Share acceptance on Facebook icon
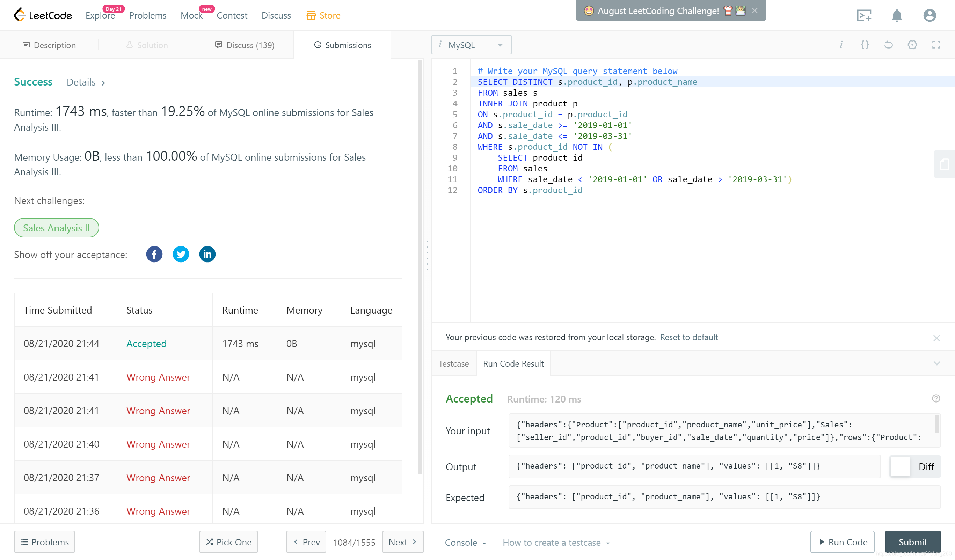 tap(154, 254)
